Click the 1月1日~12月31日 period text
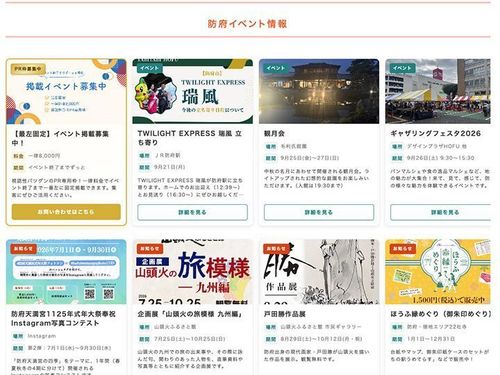 (x=431, y=339)
